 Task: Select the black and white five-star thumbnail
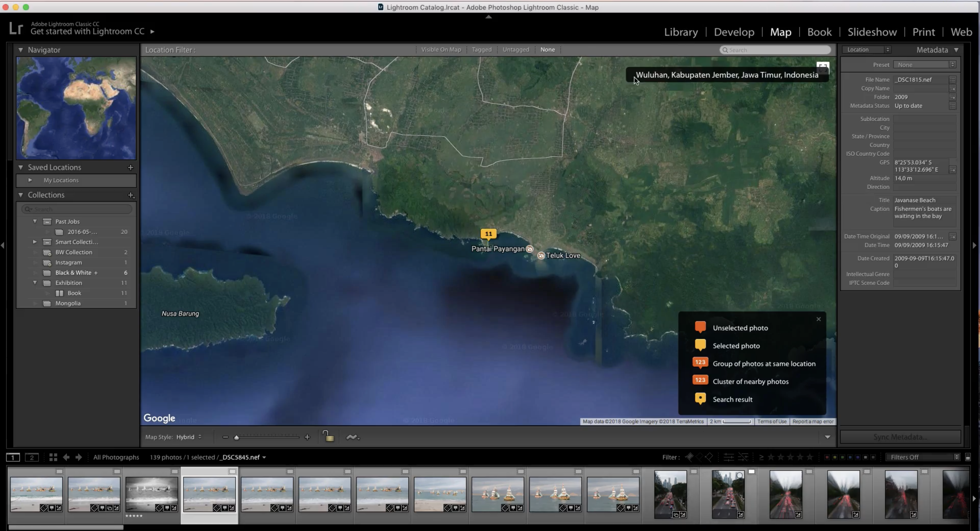click(152, 494)
